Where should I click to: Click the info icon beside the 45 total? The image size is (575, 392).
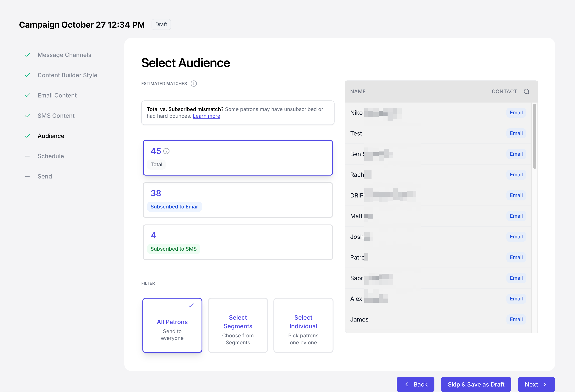tap(166, 151)
